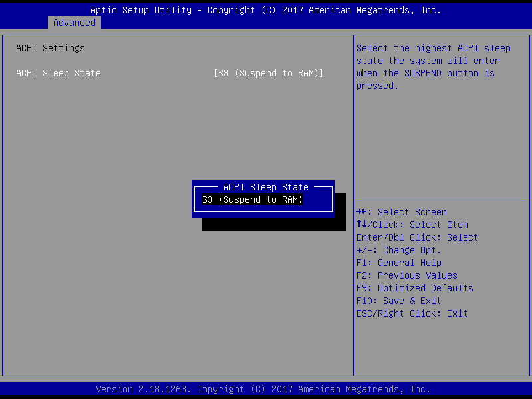
Task: Click the Version 2.18.1263 footer text
Action: pyautogui.click(x=263, y=389)
